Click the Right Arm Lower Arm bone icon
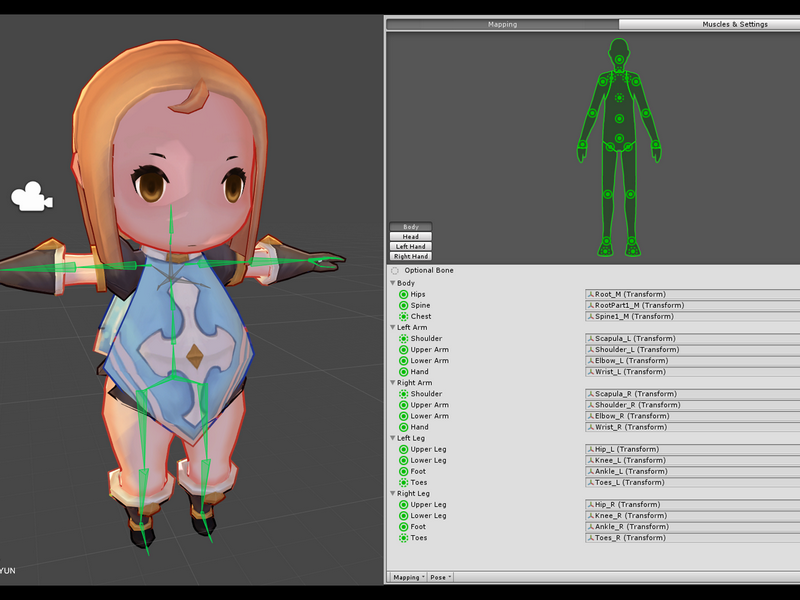 (x=403, y=416)
